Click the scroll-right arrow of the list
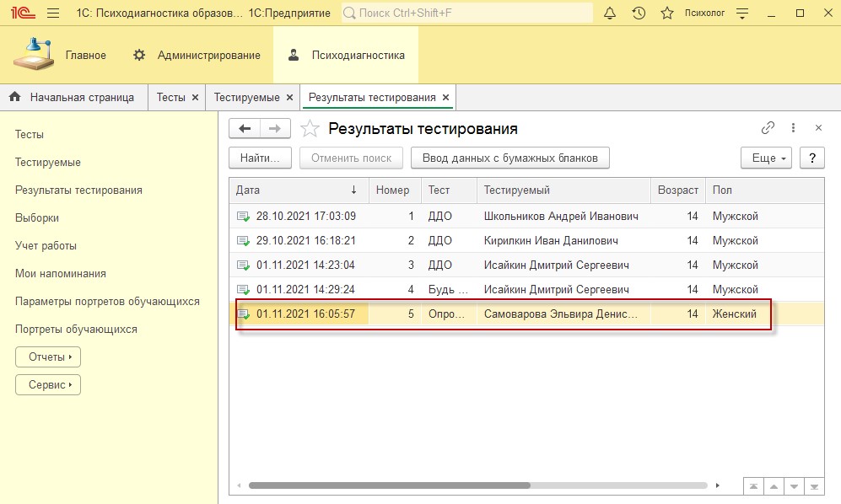This screenshot has width=841, height=504. pos(718,485)
